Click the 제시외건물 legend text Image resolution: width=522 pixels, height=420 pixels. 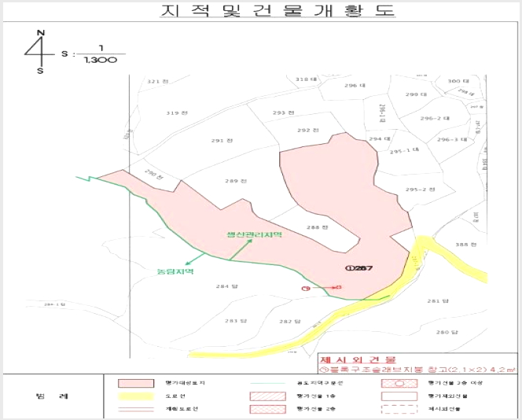[444, 409]
